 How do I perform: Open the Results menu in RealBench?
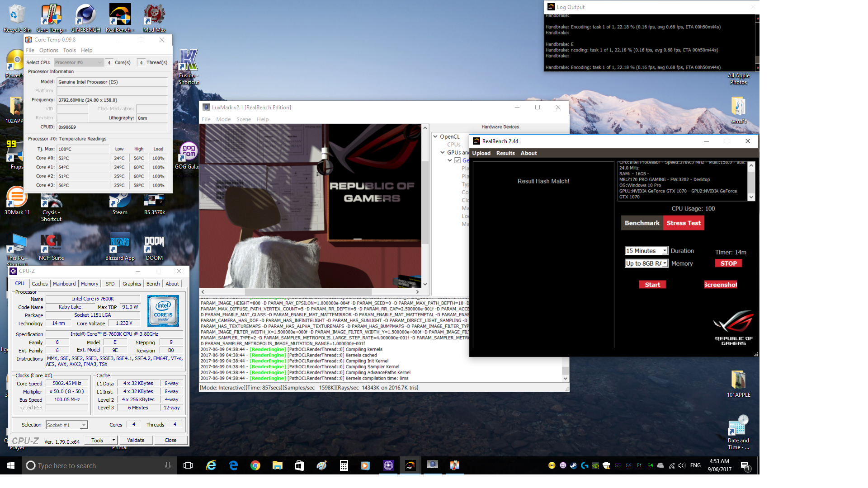pos(505,153)
